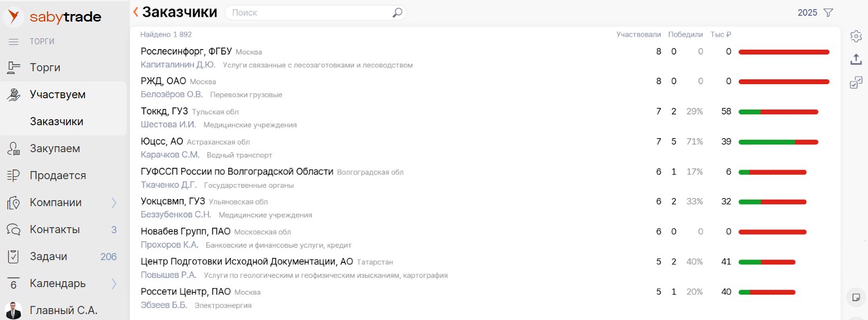This screenshot has height=320, width=868.
Task: Click the multi-select checkboxes icon
Action: point(856,83)
